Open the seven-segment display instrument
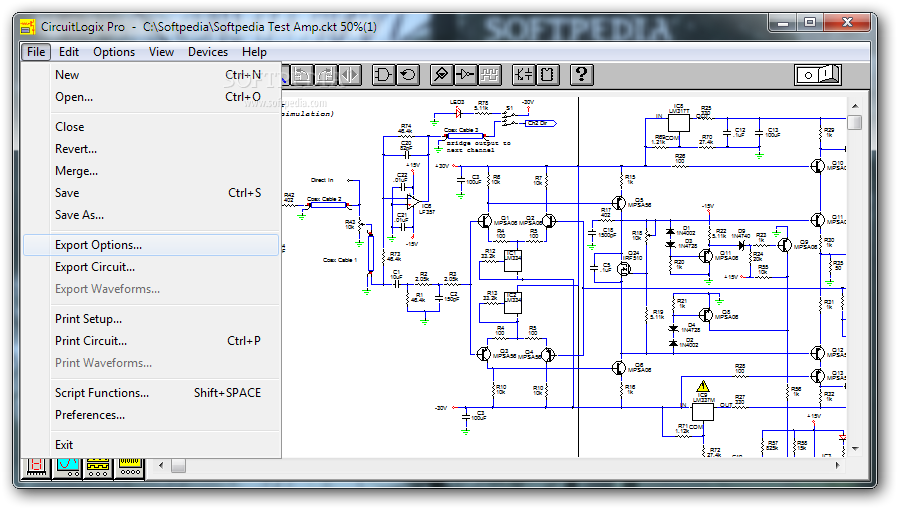The width and height of the screenshot is (898, 509). coord(37,467)
